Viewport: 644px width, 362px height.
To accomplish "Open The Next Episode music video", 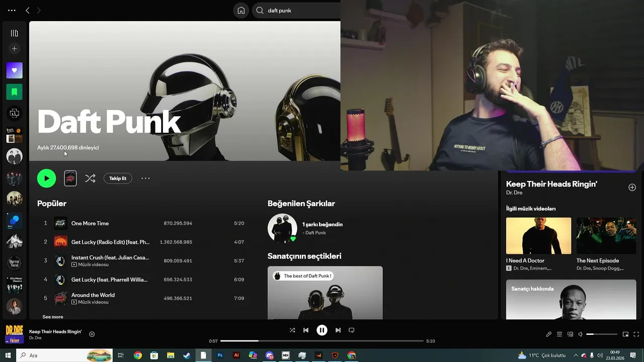I will [x=606, y=236].
